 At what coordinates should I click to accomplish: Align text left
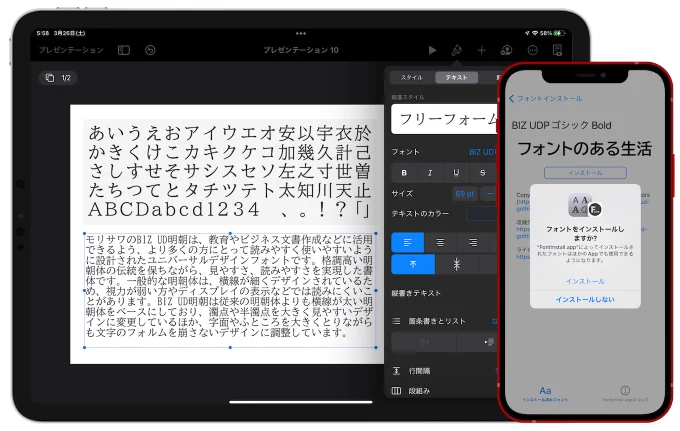pyautogui.click(x=408, y=242)
